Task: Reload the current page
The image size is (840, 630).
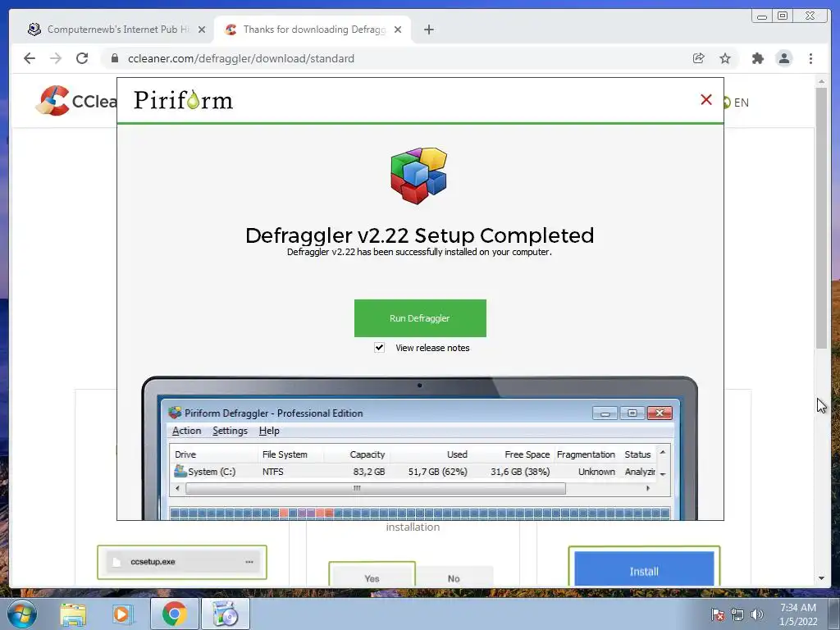Action: [82, 58]
